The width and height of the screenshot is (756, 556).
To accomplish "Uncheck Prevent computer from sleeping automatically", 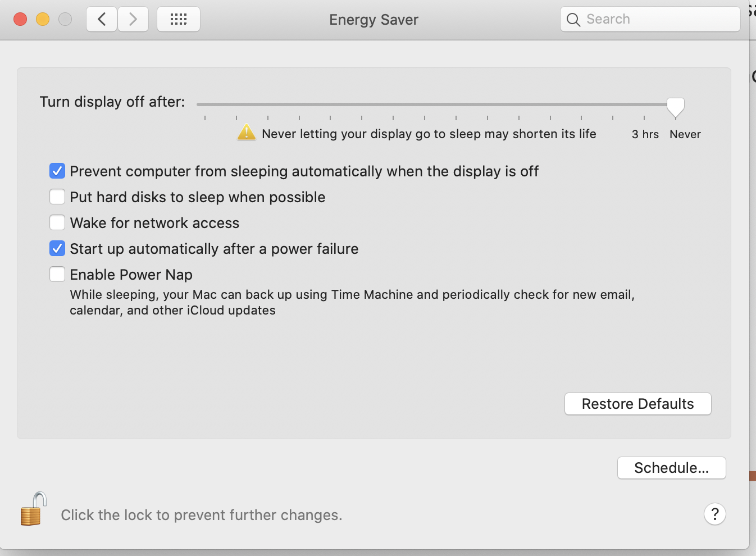I will pos(57,171).
